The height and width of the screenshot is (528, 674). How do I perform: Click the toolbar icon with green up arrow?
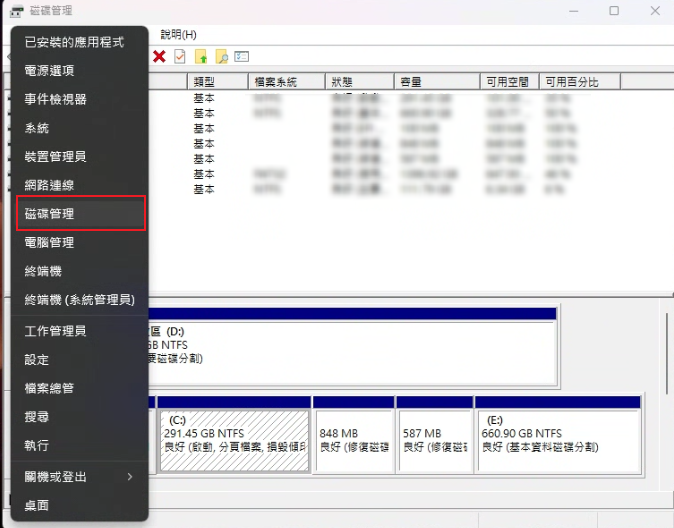tap(201, 56)
